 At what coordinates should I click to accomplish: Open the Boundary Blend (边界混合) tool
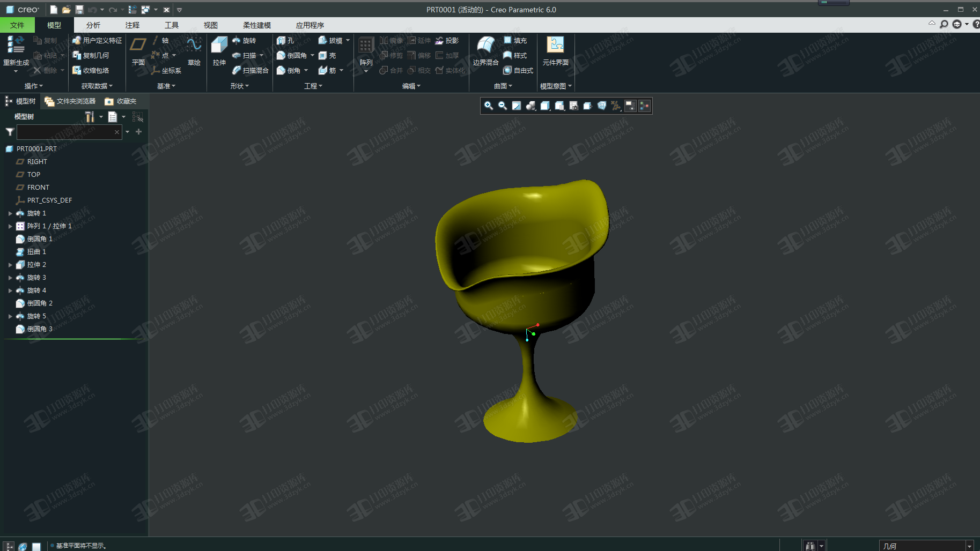click(485, 51)
